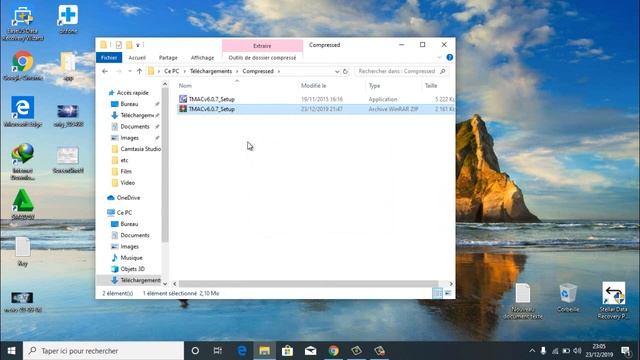
Task: Select the TMACv6.0.7_Setup WinRAR ZIP archive
Action: tap(316, 109)
